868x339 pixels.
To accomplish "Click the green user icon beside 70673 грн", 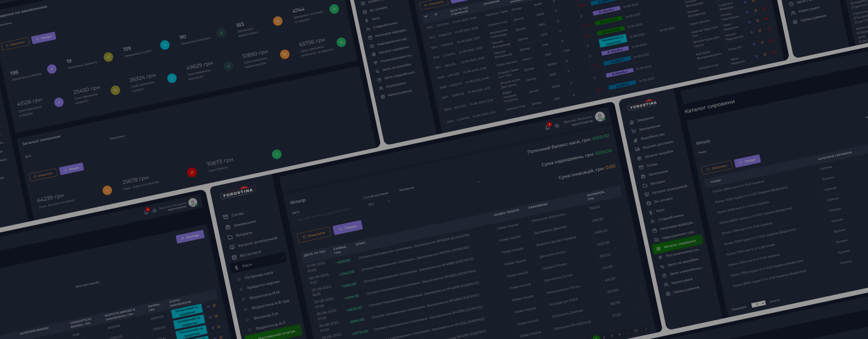I will (277, 155).
